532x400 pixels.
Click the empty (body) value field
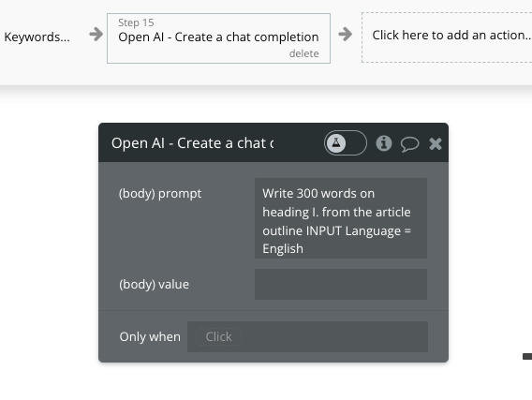click(341, 284)
